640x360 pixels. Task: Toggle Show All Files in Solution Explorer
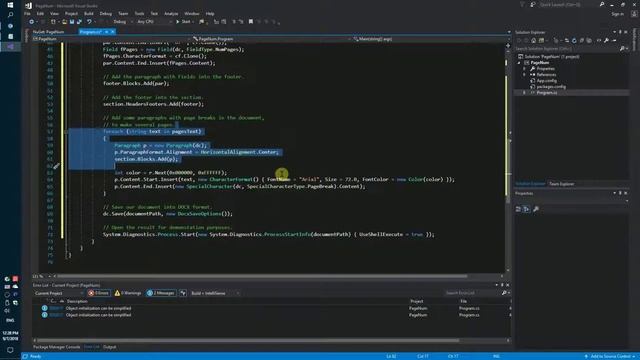pyautogui.click(x=589, y=40)
